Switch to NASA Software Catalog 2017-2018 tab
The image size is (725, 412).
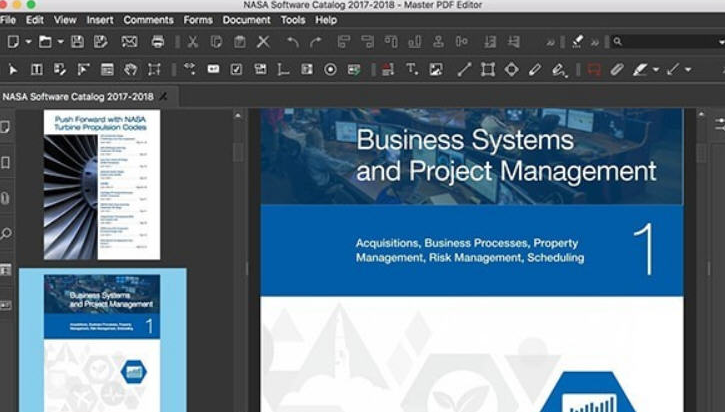pos(78,96)
